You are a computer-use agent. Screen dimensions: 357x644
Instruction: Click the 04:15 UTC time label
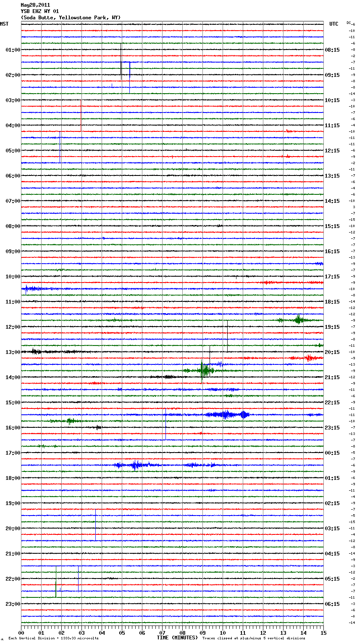(332, 554)
